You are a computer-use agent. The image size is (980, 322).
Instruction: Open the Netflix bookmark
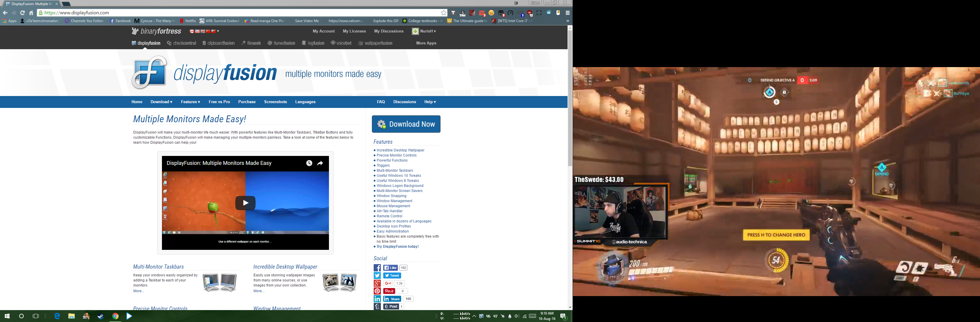point(188,21)
